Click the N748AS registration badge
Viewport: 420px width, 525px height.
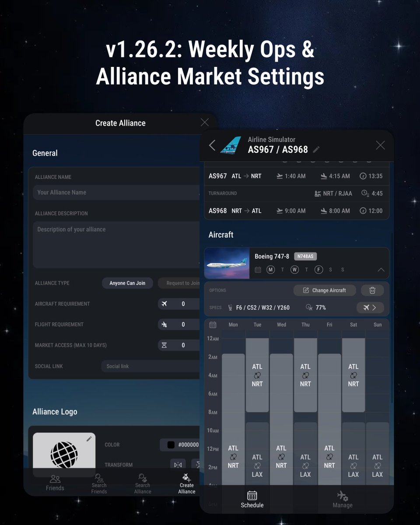(306, 256)
